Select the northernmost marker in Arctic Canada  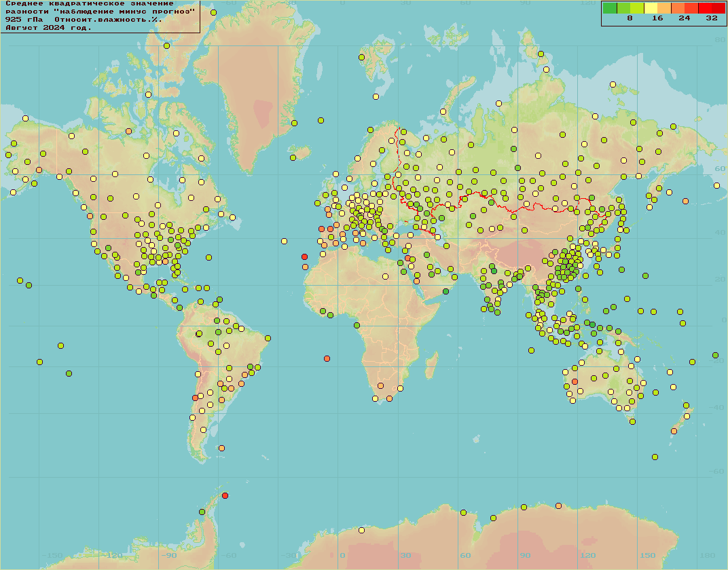[213, 12]
